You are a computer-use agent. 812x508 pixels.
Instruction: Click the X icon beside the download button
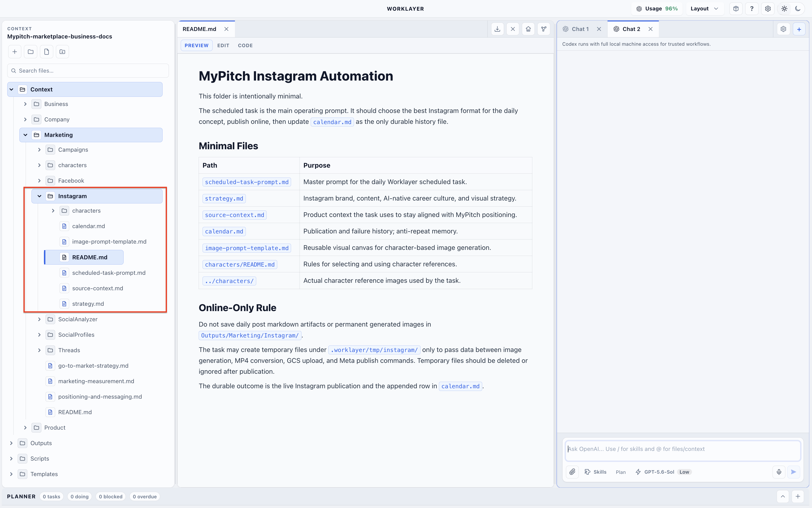(x=513, y=29)
